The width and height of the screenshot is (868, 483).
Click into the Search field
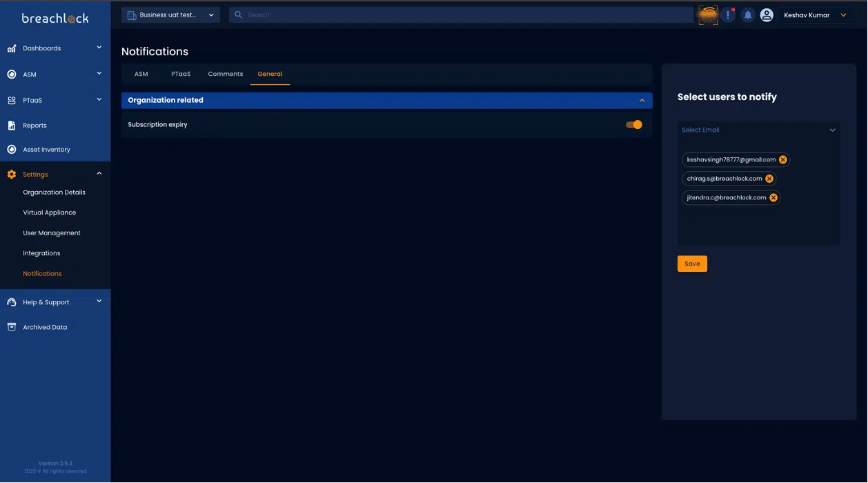click(461, 14)
